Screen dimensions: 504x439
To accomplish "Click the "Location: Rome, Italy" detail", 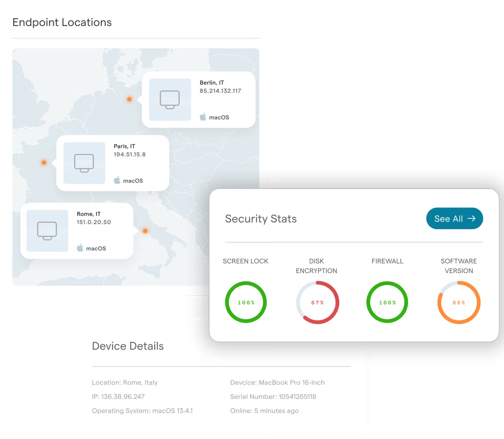I will (125, 383).
